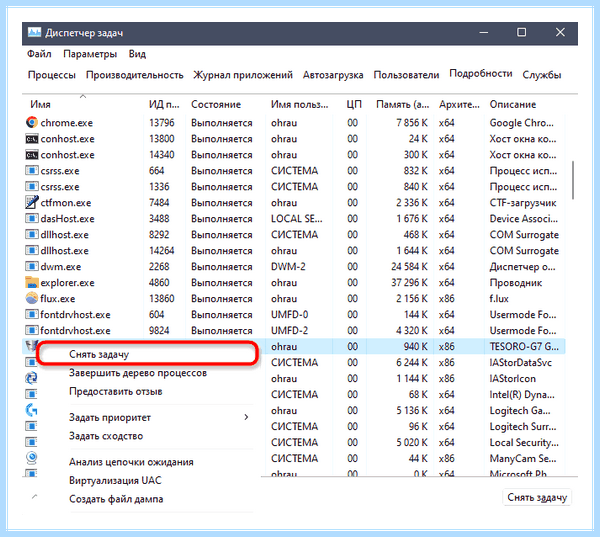Click the Снять задачу button at bottom right
The width and height of the screenshot is (600, 537).
537,497
